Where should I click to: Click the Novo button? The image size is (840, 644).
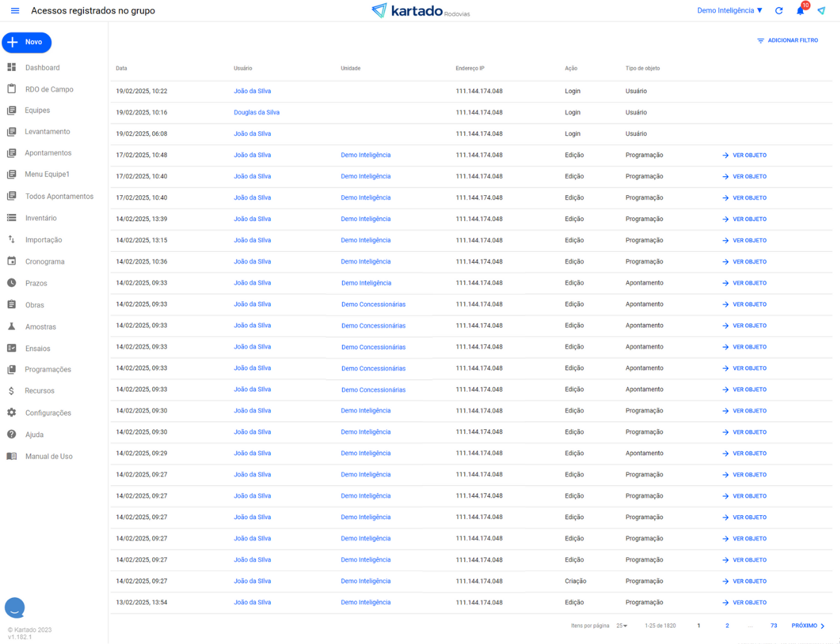tap(27, 42)
